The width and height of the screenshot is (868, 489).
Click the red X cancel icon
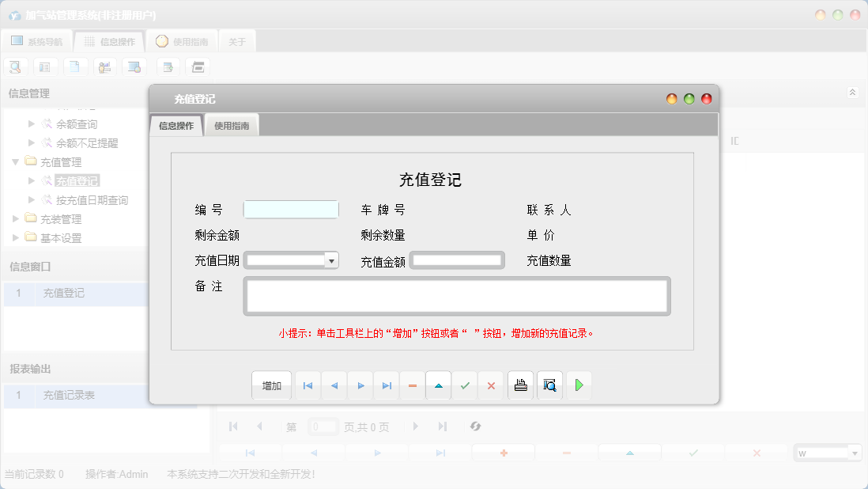(x=491, y=385)
